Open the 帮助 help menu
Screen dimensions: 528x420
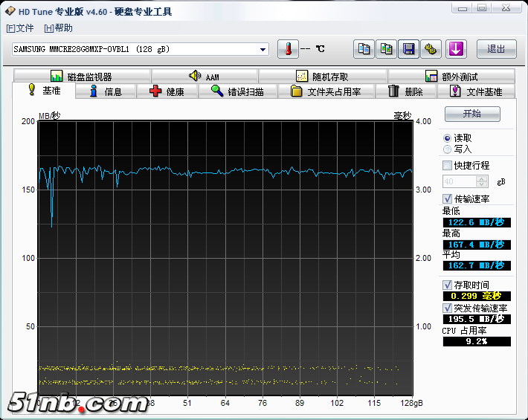(x=59, y=28)
